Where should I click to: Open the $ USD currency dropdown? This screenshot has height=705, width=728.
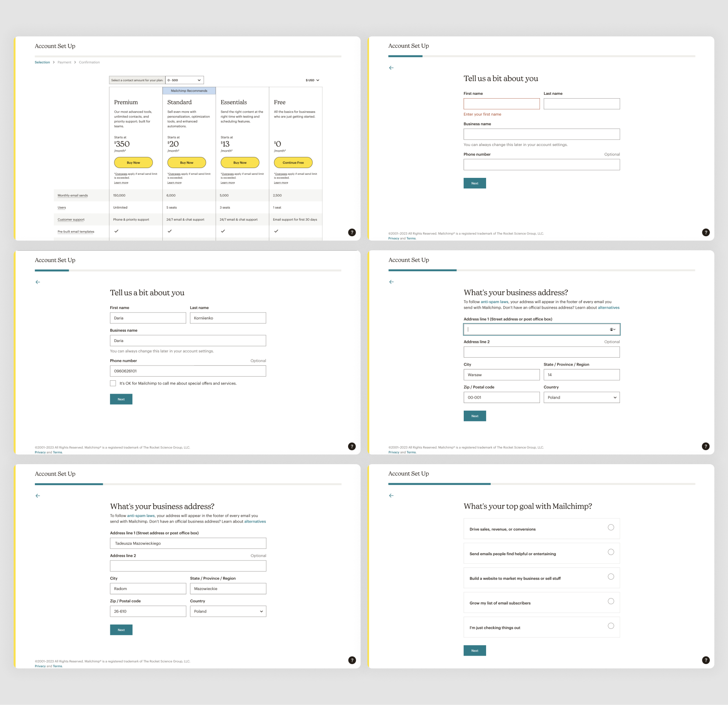tap(312, 80)
